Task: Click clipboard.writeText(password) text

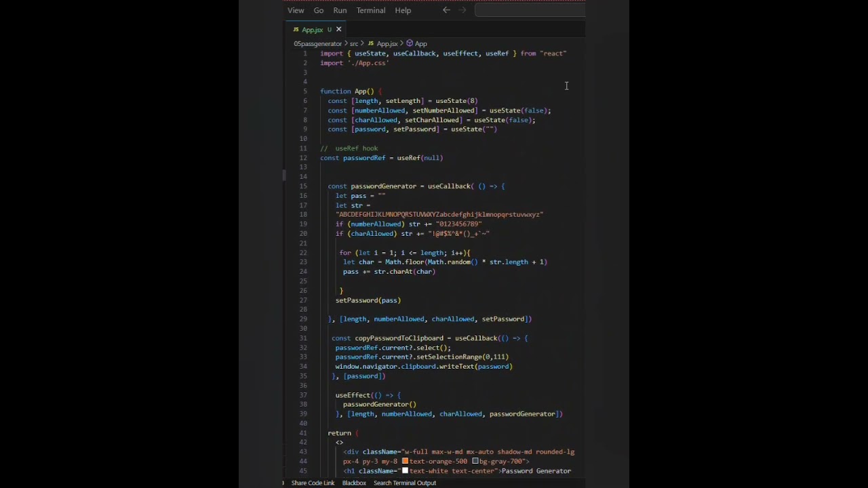Action: pos(456,367)
